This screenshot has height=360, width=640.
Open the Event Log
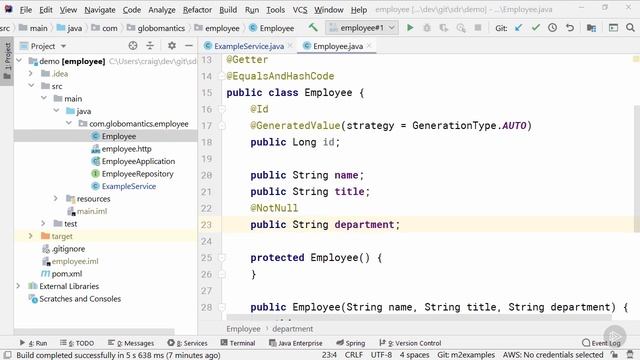pos(601,343)
